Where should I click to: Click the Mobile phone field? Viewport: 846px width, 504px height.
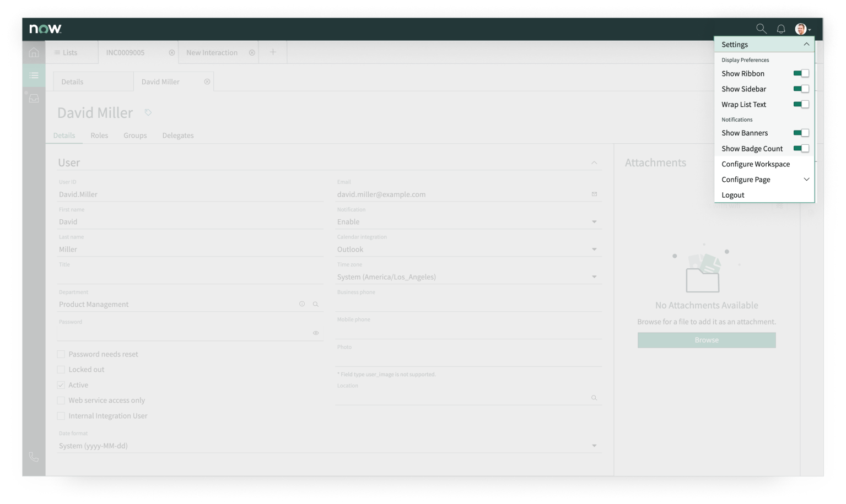[468, 332]
